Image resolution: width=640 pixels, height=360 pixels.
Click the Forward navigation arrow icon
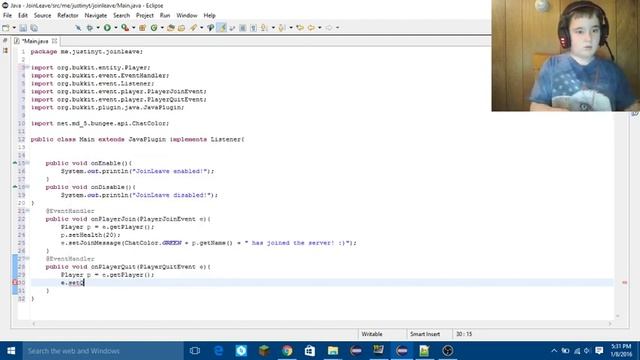point(329,28)
